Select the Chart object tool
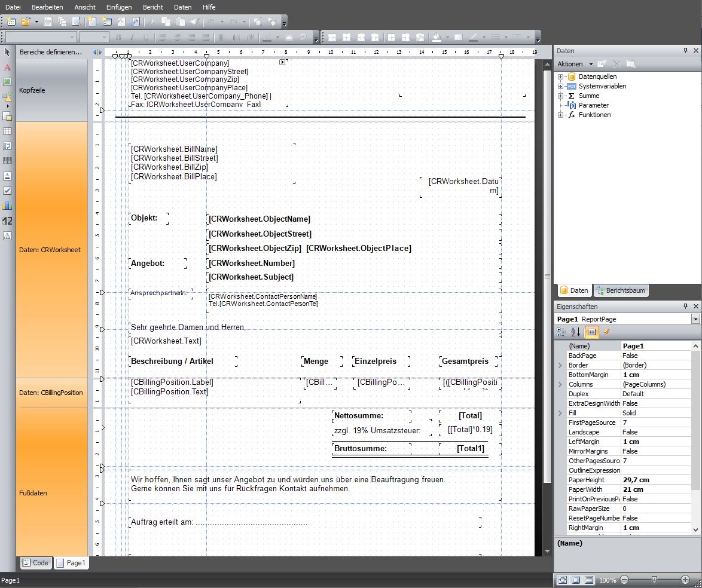702x588 pixels. [7, 206]
